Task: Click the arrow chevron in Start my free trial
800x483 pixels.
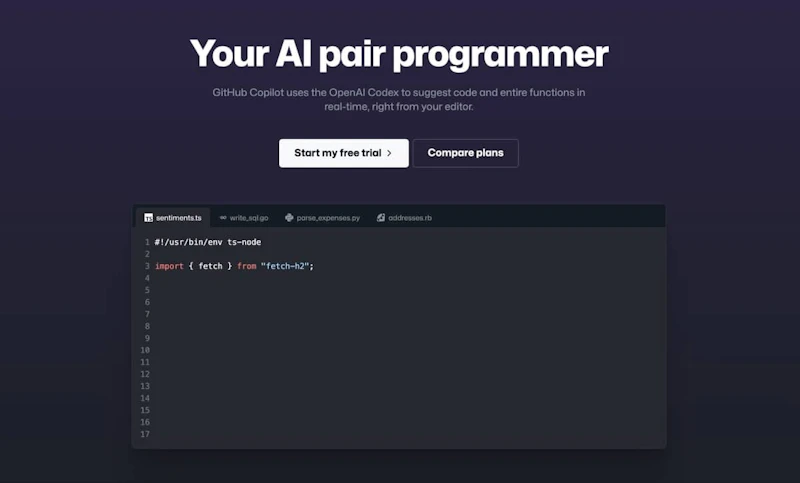Action: tap(389, 153)
